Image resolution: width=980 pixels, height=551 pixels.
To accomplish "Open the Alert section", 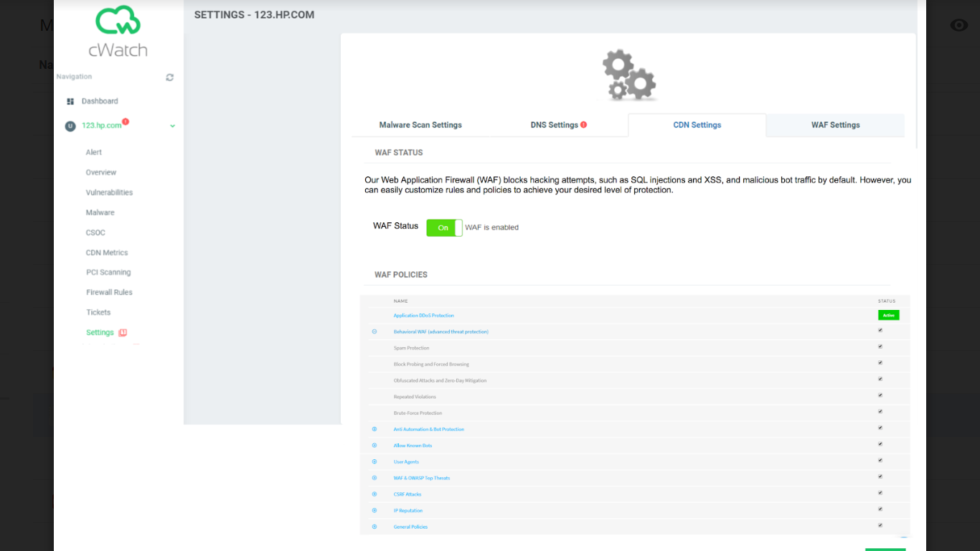I will coord(94,152).
